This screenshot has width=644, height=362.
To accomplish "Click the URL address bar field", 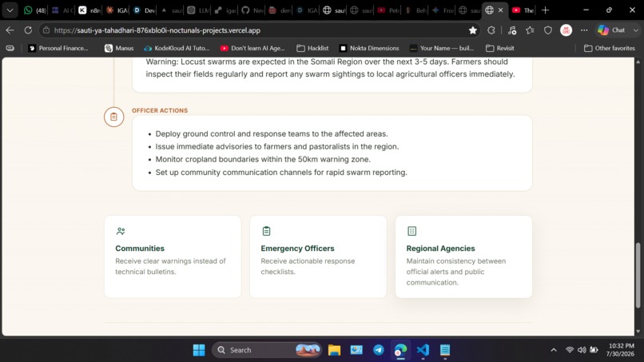I will click(x=259, y=30).
